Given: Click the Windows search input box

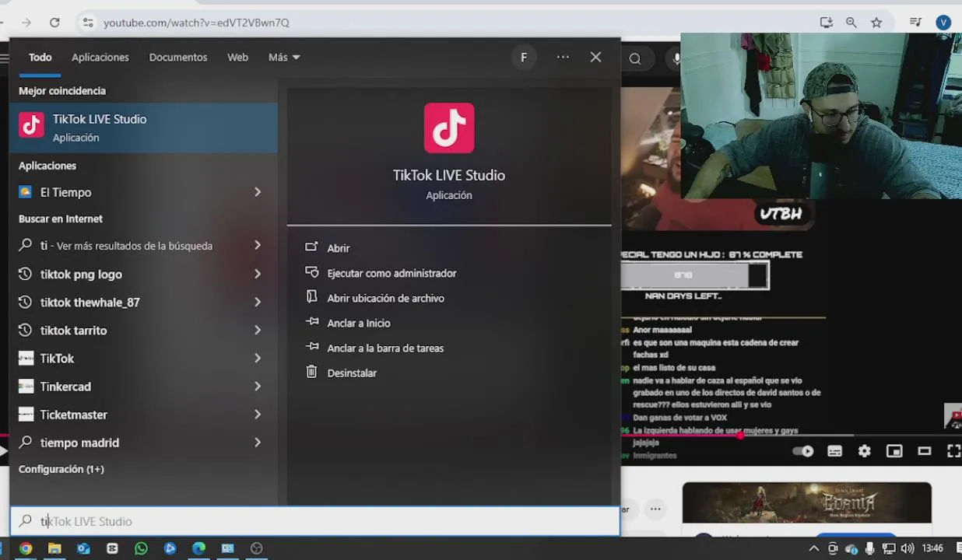Looking at the screenshot, I should click(315, 521).
